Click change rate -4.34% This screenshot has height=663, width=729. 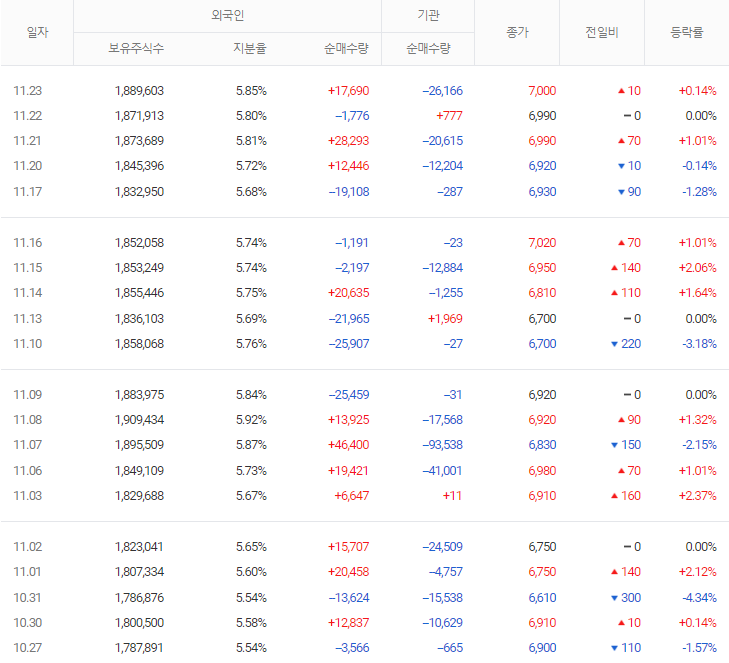[699, 598]
